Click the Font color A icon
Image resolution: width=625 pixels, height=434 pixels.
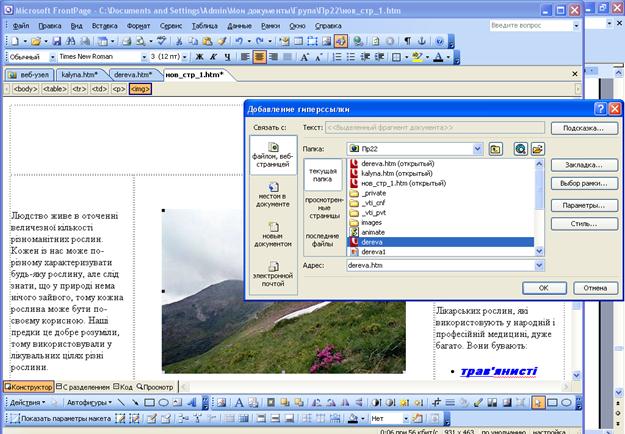pyautogui.click(x=438, y=57)
